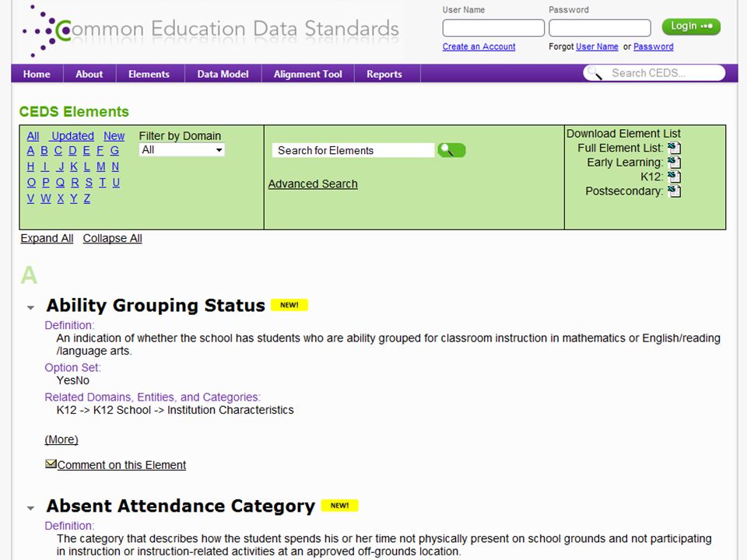Click the Common Education Data Standards logo
Viewport: 747px width, 560px height.
211,30
